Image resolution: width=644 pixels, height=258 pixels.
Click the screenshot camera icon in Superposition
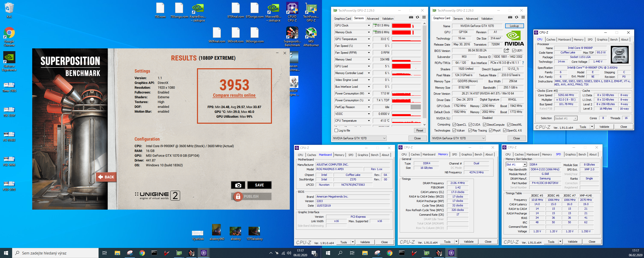[238, 185]
